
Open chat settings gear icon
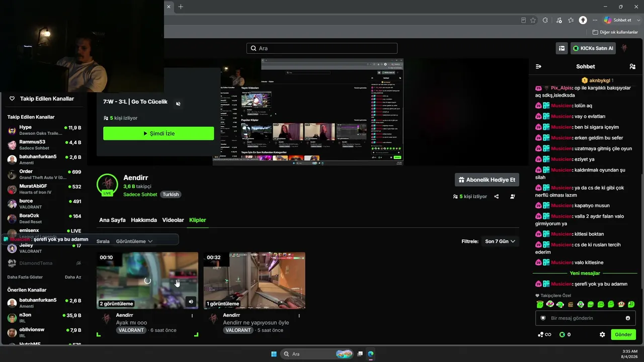(602, 334)
